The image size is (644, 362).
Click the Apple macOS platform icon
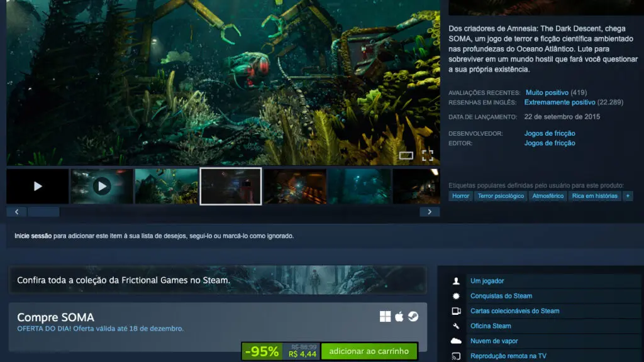coord(399,316)
